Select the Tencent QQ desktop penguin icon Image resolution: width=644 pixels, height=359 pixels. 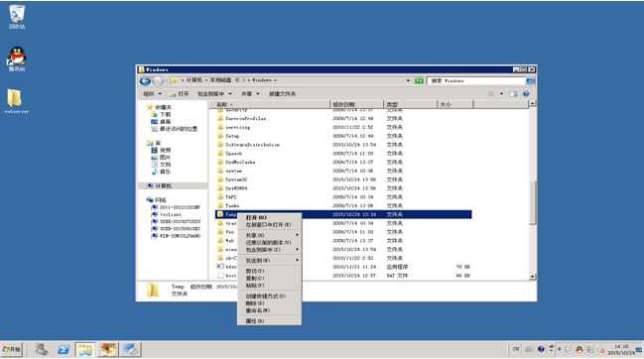point(17,59)
